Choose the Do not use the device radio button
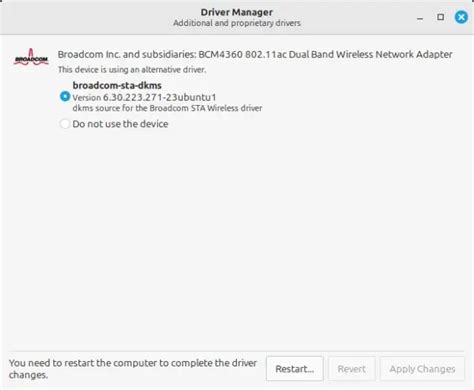 [65, 124]
